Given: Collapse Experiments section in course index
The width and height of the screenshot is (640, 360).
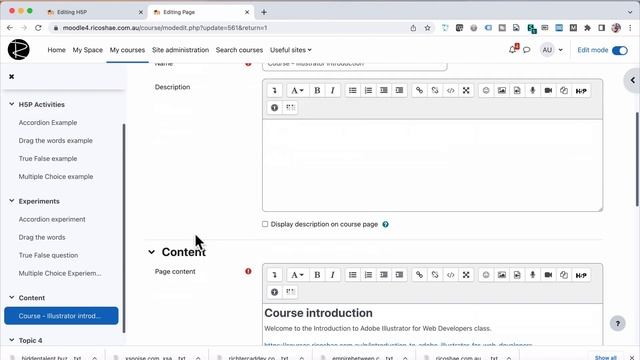Looking at the screenshot, I should (11, 201).
